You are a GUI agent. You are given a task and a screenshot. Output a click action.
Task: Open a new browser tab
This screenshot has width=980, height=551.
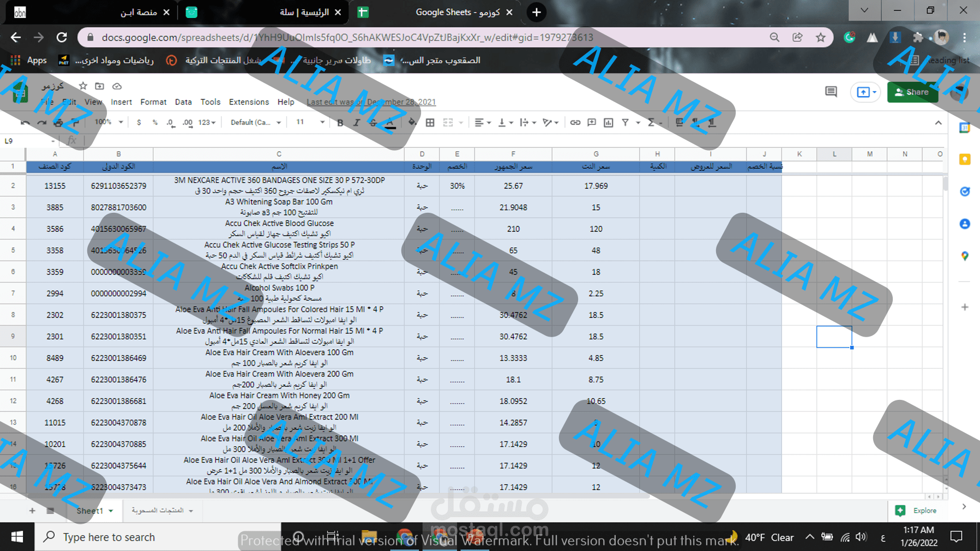click(x=537, y=12)
